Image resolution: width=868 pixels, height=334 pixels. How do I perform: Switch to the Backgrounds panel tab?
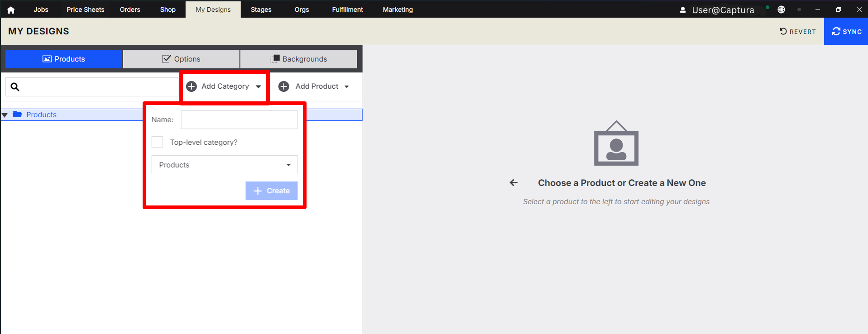click(299, 59)
